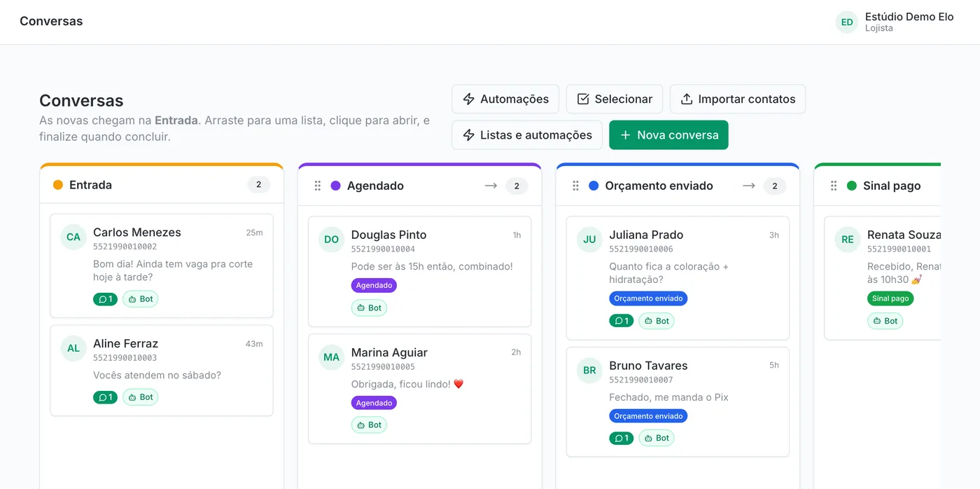980x489 pixels.
Task: Click Agendado tag on Douglas Pinto card
Action: pyautogui.click(x=374, y=285)
